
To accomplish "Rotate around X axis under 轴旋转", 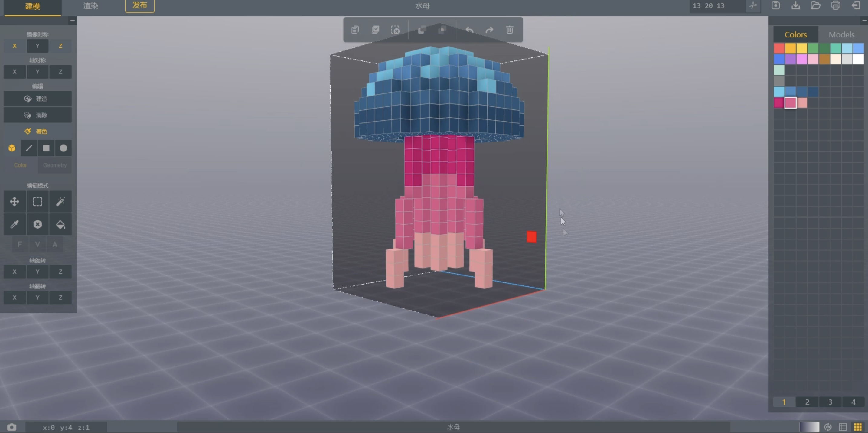I will coord(15,272).
